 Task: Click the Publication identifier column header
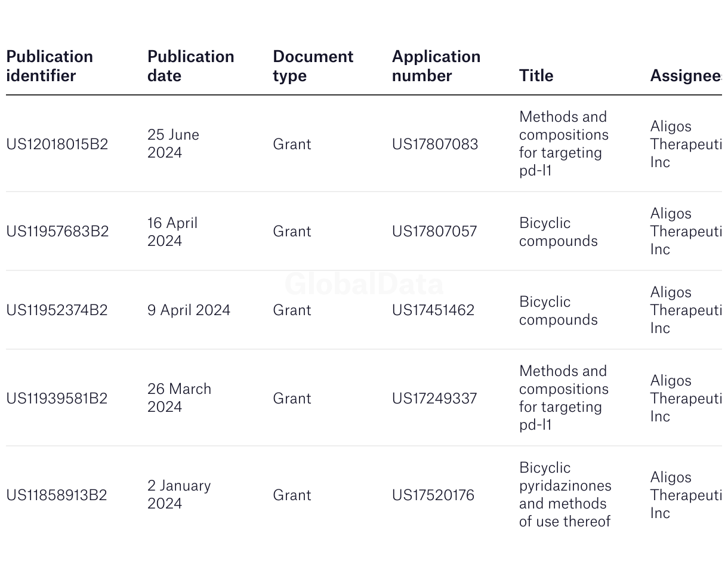[x=50, y=66]
